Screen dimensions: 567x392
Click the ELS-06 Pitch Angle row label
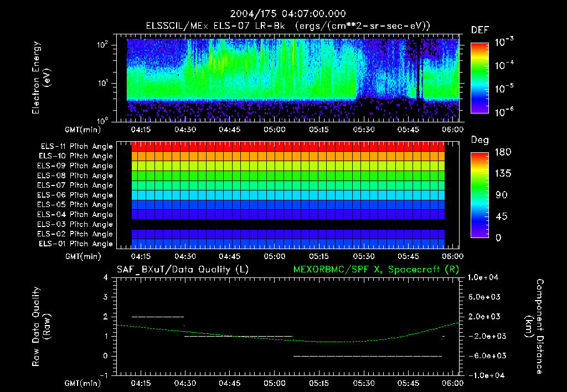click(75, 195)
